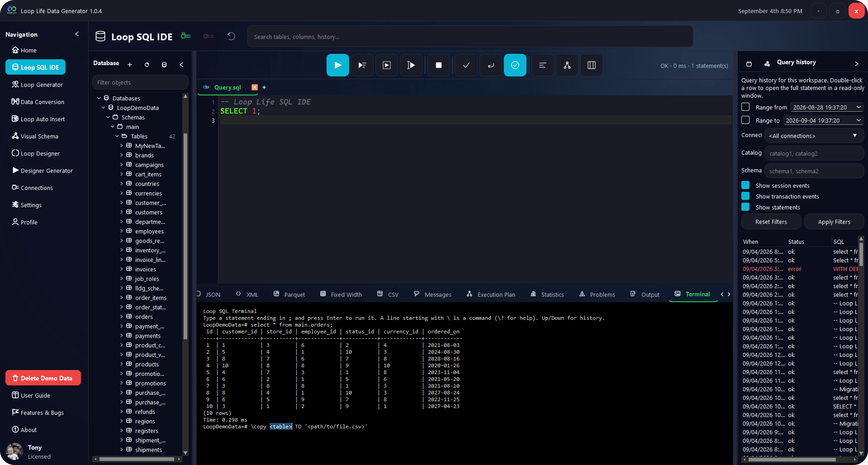Switch to the Statistics tab

click(x=547, y=294)
